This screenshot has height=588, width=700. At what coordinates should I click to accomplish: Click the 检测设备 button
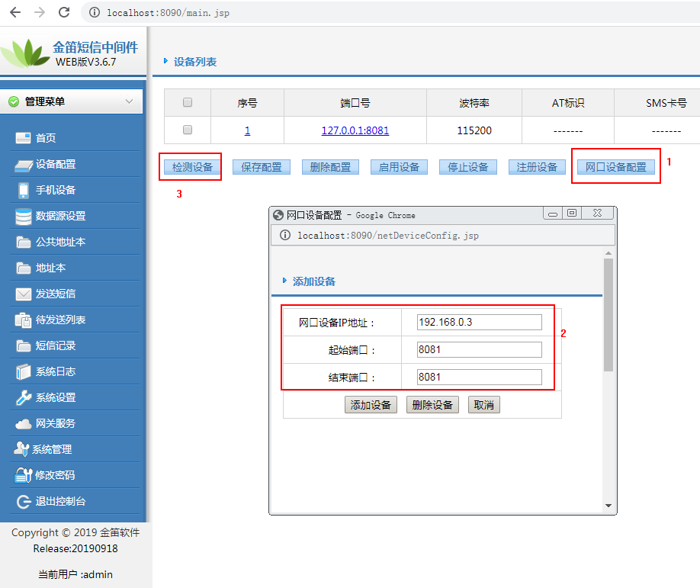coord(192,167)
